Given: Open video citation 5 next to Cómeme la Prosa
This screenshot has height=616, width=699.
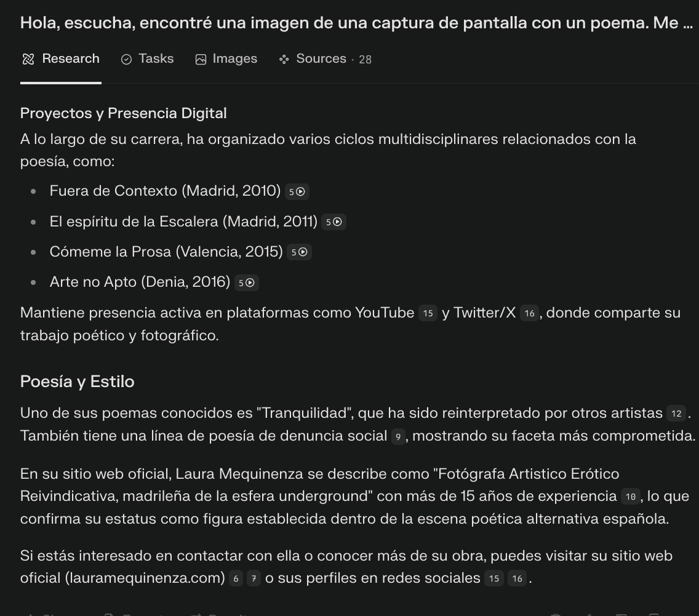Looking at the screenshot, I should click(x=299, y=252).
